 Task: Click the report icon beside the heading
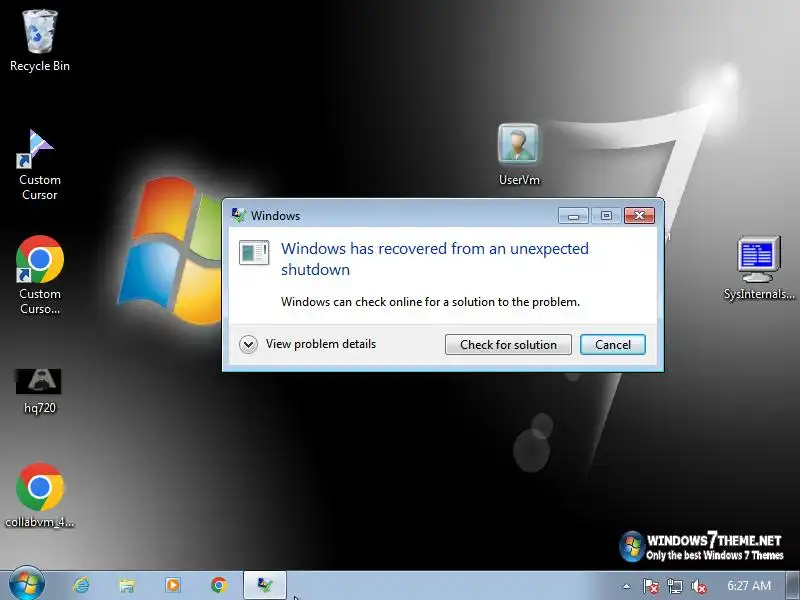point(254,252)
